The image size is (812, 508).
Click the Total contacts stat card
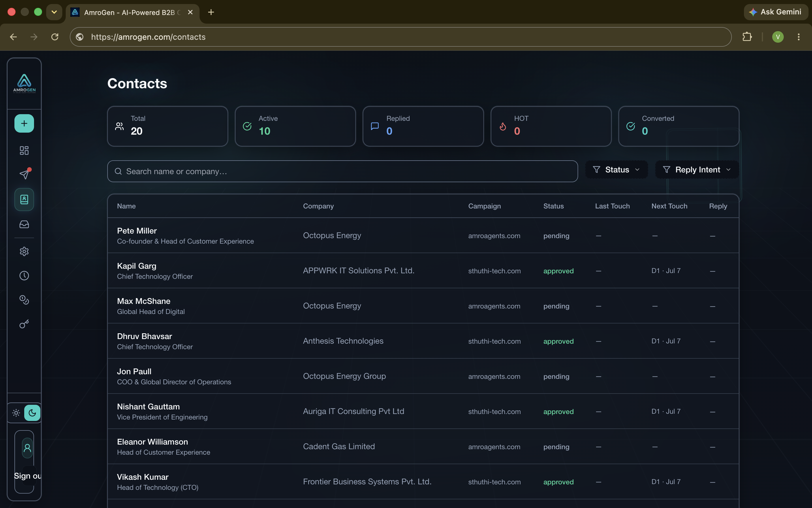click(x=167, y=126)
